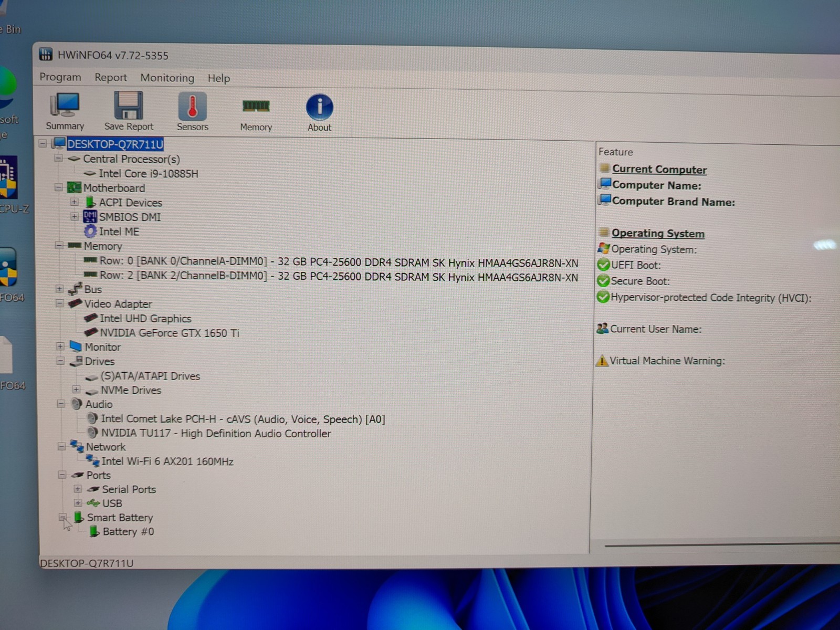This screenshot has height=630, width=840.
Task: Click the Current User Name icon
Action: click(602, 329)
